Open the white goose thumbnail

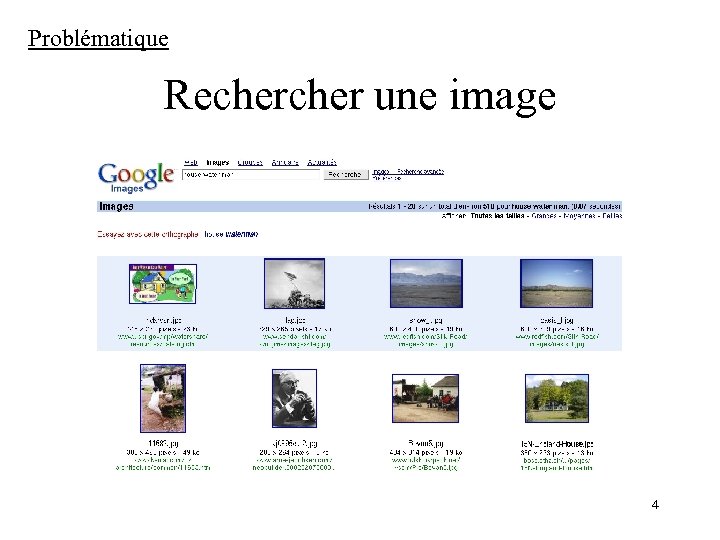163,399
